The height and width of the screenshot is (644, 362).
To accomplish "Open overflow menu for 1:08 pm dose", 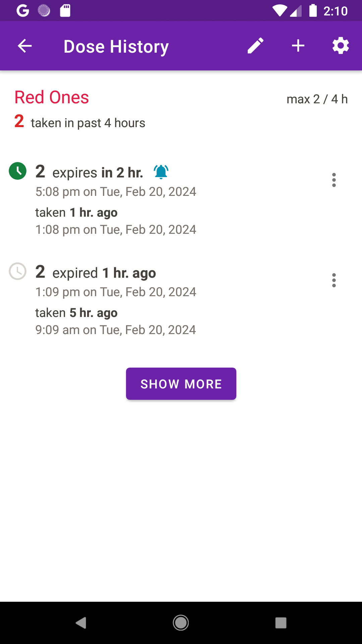I will (334, 180).
